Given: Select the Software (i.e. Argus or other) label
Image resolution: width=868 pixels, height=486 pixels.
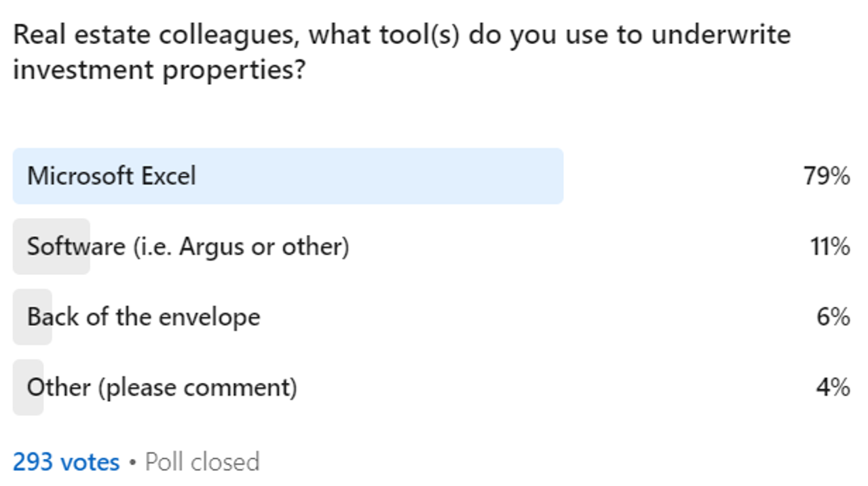Looking at the screenshot, I should [188, 246].
